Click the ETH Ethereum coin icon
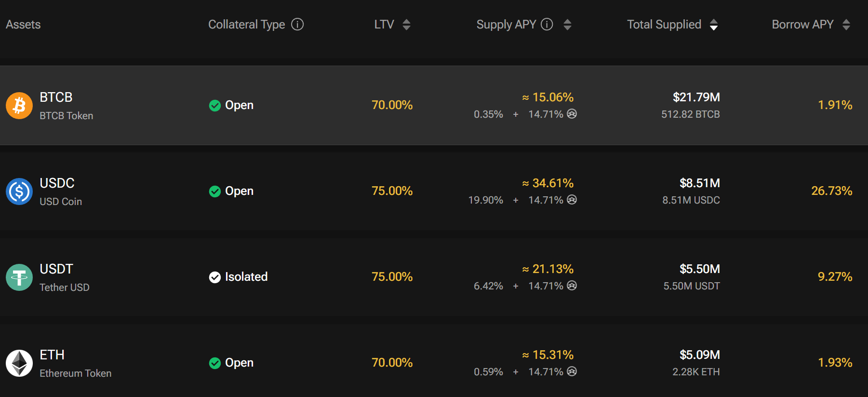The height and width of the screenshot is (397, 868). [x=19, y=363]
